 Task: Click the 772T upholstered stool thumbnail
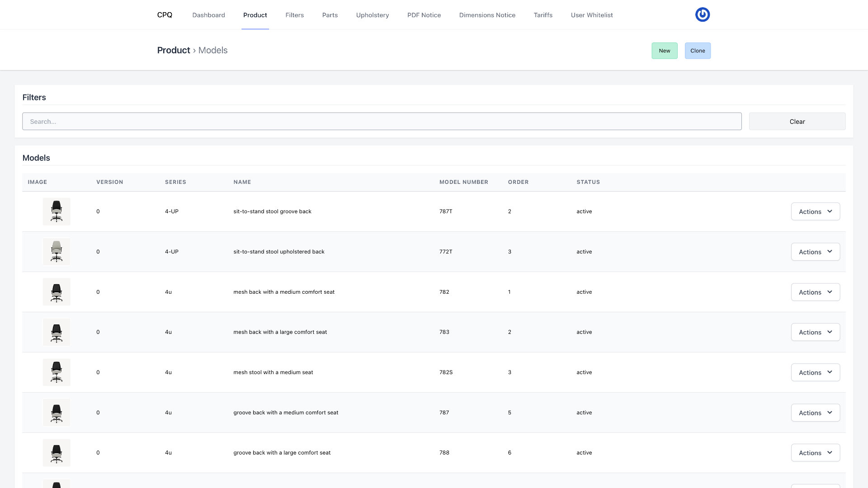tap(57, 252)
